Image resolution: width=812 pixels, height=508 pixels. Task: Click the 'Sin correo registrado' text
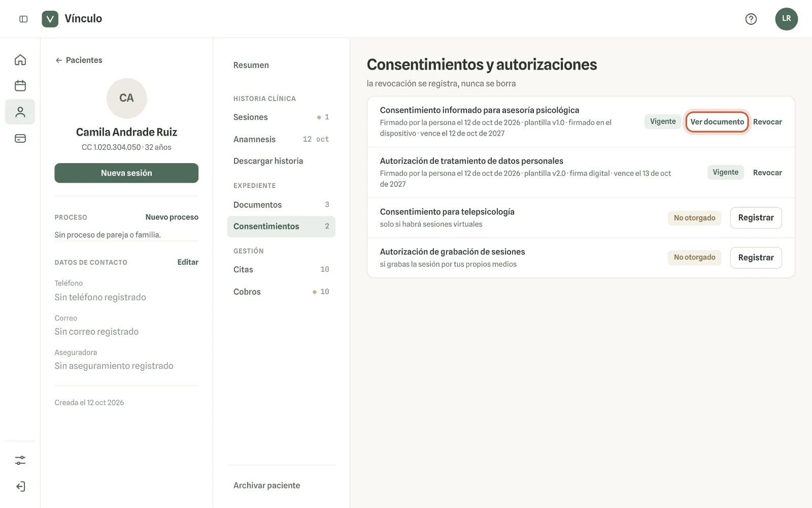point(96,332)
